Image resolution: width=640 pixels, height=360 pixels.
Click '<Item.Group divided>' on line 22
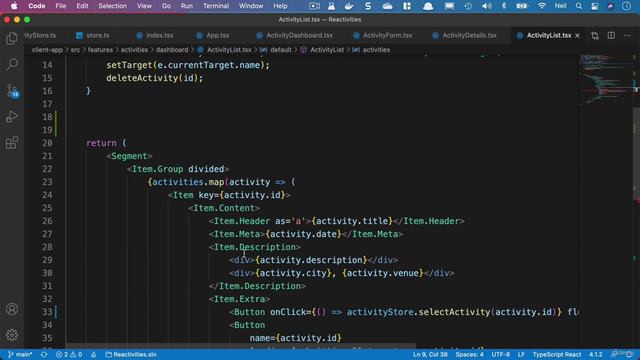tap(178, 169)
